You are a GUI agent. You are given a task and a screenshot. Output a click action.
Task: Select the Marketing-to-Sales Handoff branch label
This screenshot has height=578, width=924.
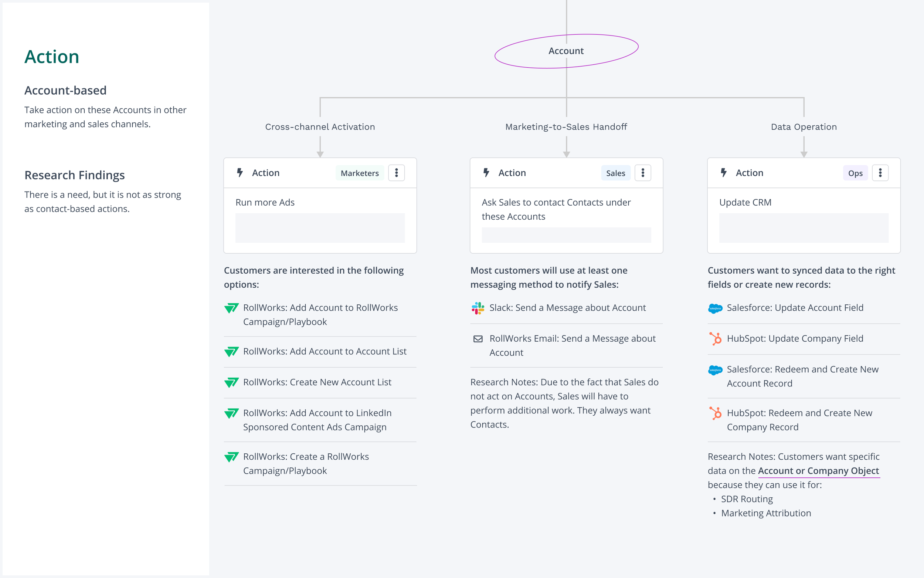point(566,127)
